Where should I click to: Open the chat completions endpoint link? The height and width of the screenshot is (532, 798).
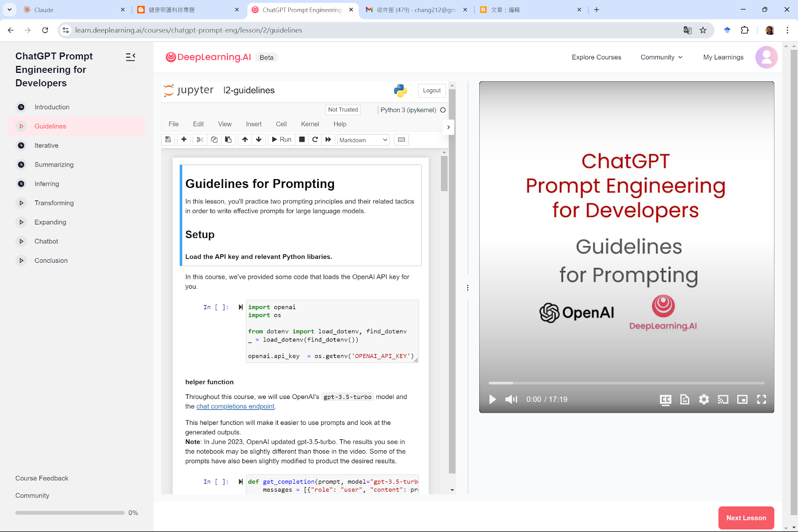[x=235, y=406]
